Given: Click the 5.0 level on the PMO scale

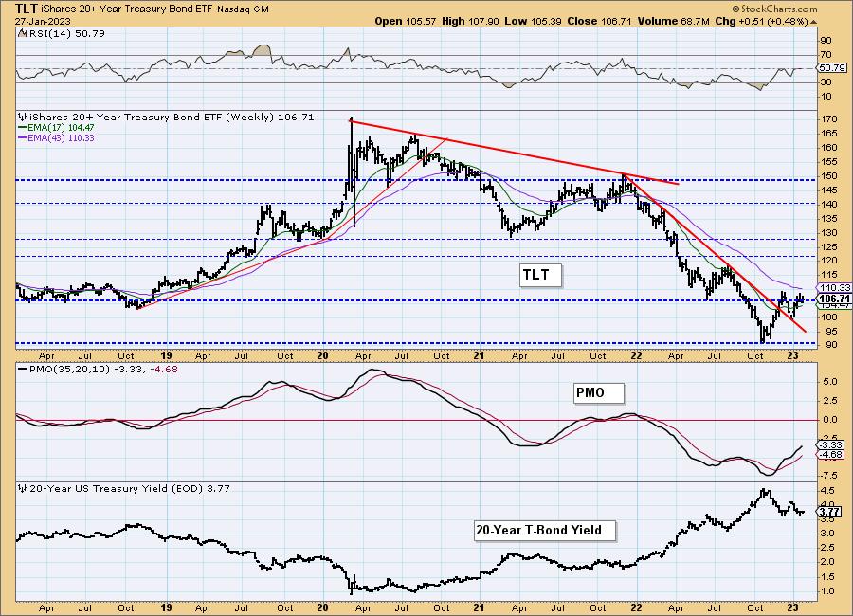Looking at the screenshot, I should tap(829, 382).
